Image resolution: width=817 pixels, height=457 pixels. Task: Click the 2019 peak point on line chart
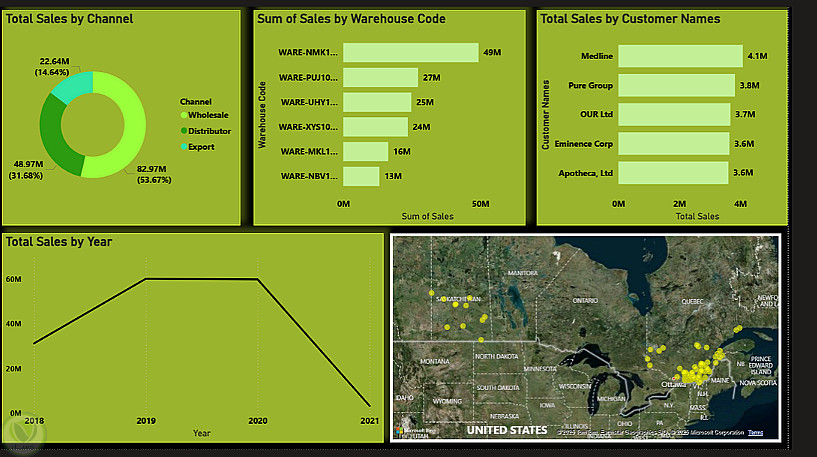146,279
